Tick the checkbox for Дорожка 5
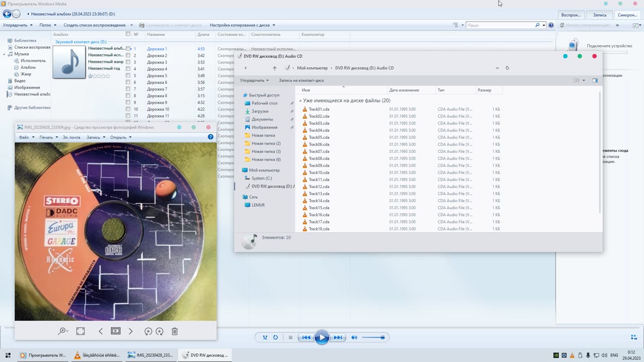The image size is (644, 362). [x=128, y=75]
